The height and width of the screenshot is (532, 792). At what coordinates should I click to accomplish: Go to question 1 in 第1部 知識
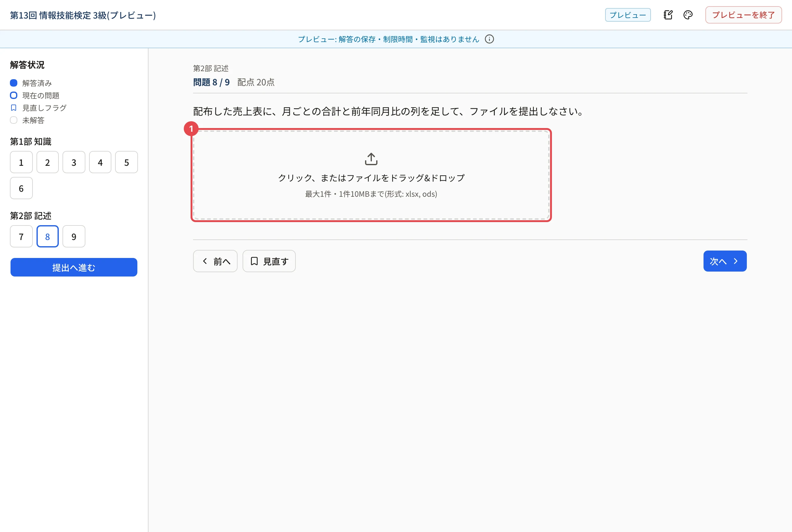(21, 162)
